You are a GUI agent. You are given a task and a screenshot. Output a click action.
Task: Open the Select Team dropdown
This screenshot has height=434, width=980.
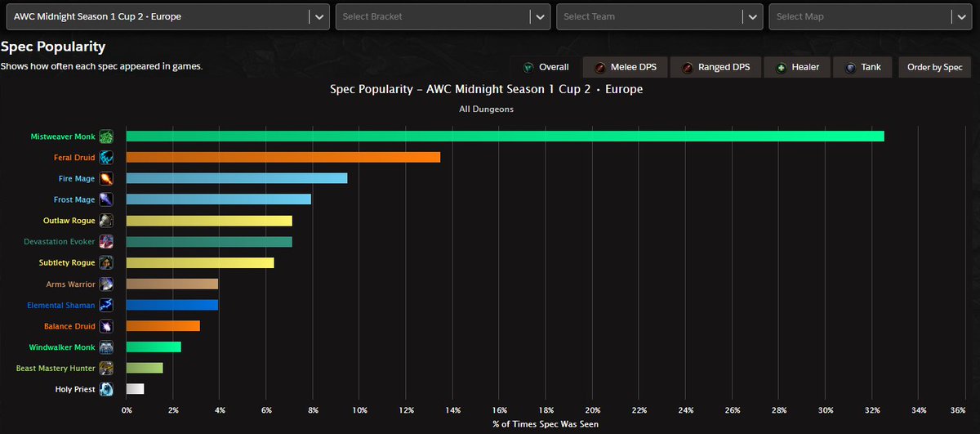pos(660,16)
